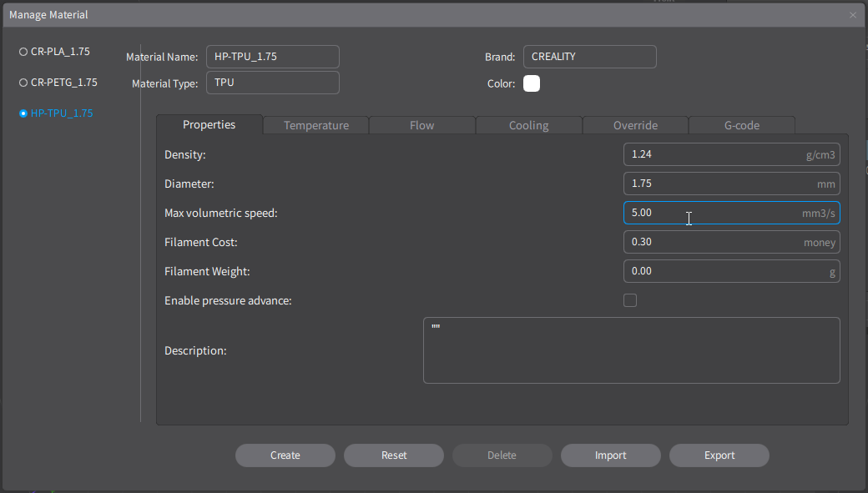Select the HP-TPU_1.75 material radio button

(x=23, y=113)
